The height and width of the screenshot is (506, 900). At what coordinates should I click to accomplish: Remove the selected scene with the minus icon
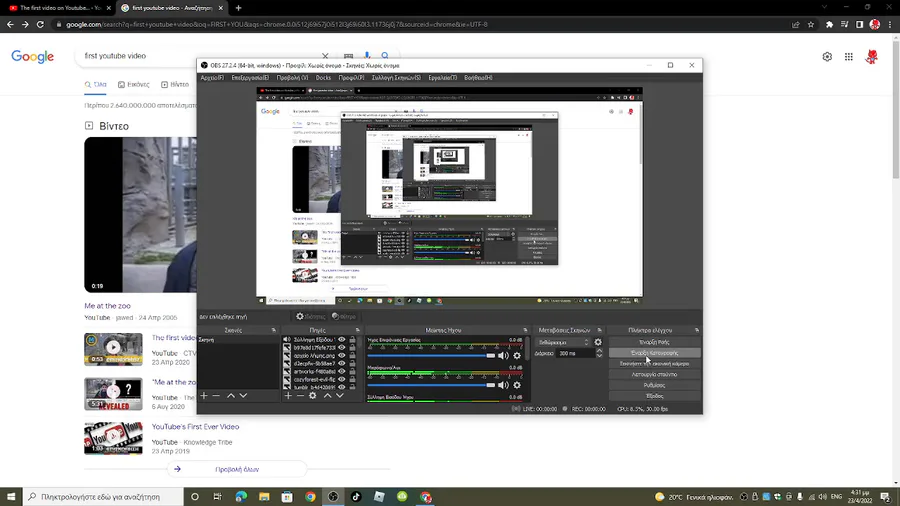tap(216, 395)
